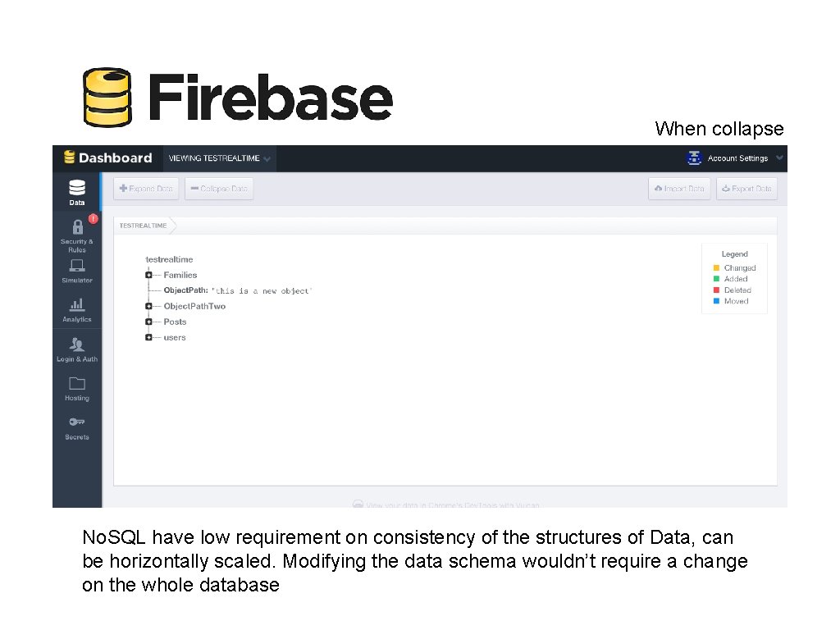Expand the Posts node
This screenshot has width=840, height=630.
[x=148, y=322]
